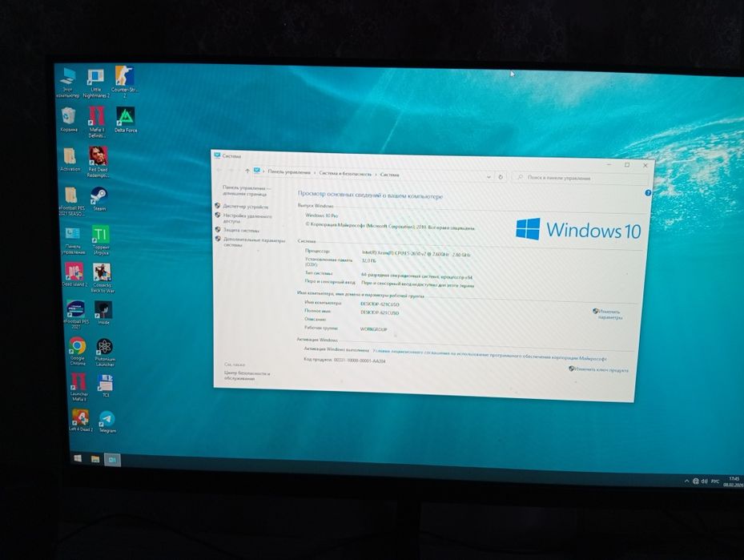Select the '32,0 ГБ' installed memory value
Image resolution: width=744 pixels, height=560 pixels.
(368, 261)
